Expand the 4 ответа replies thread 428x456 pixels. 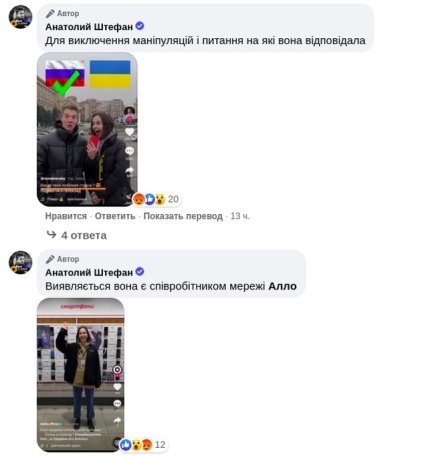84,235
